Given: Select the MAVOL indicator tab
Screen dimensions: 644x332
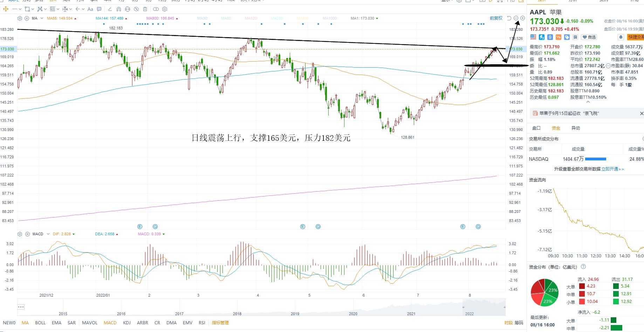Looking at the screenshot, I should click(90, 323).
